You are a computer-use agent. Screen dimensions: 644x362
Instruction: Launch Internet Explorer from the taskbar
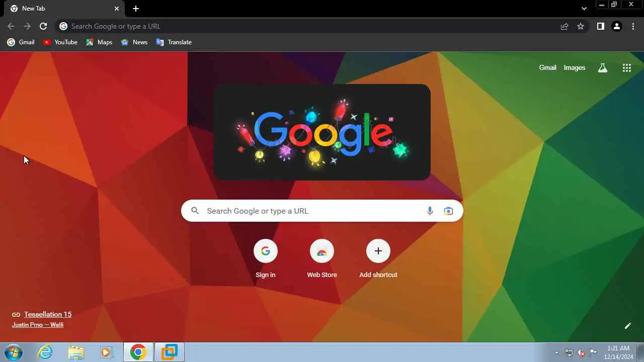[45, 352]
